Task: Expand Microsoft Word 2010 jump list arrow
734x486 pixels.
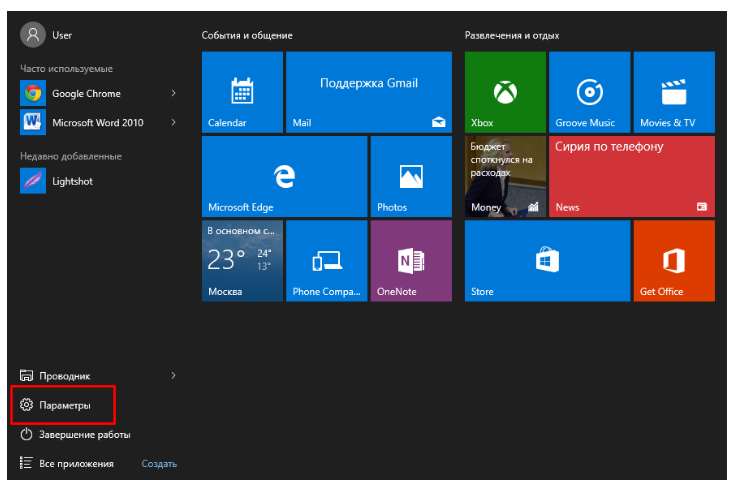Action: tap(173, 122)
